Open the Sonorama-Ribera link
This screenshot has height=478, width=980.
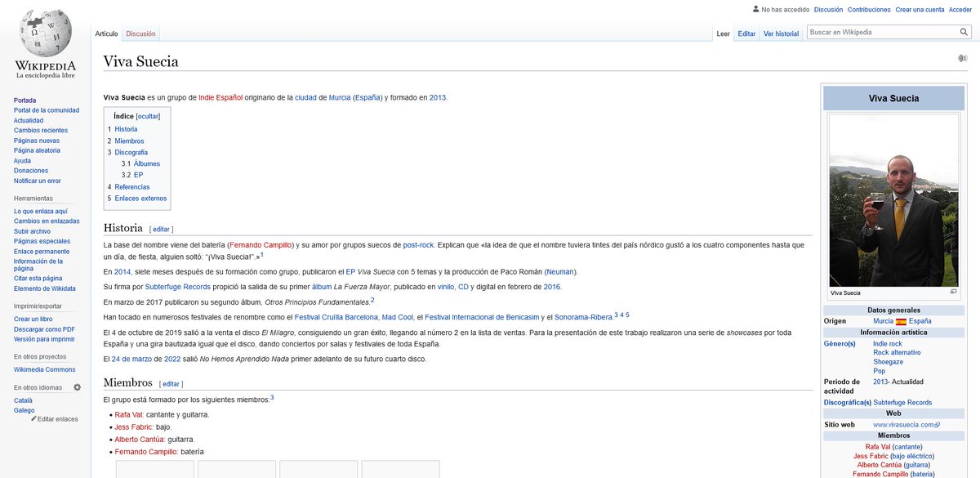click(583, 317)
